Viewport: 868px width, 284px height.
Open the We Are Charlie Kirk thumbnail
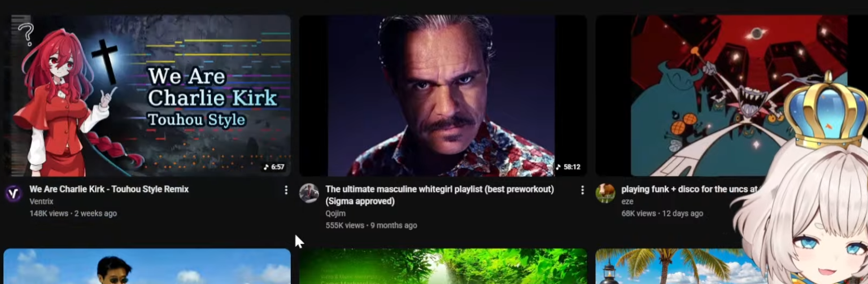click(x=147, y=95)
